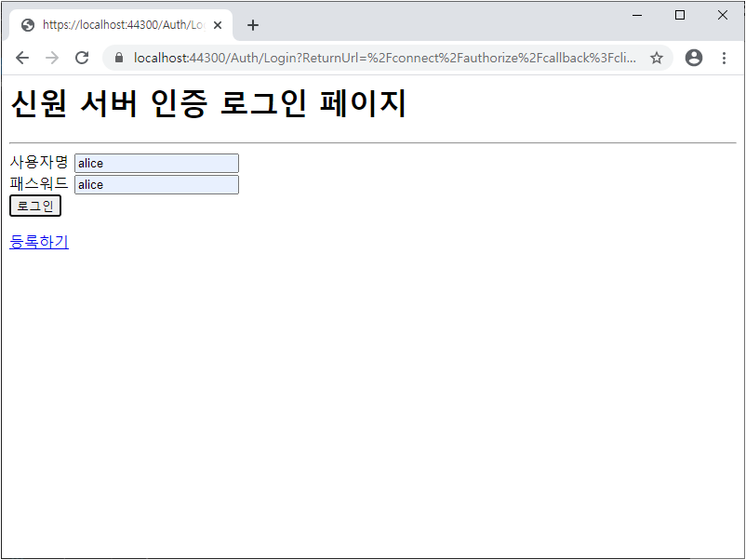746x560 pixels.
Task: Click the 로그인 login button
Action: [35, 206]
